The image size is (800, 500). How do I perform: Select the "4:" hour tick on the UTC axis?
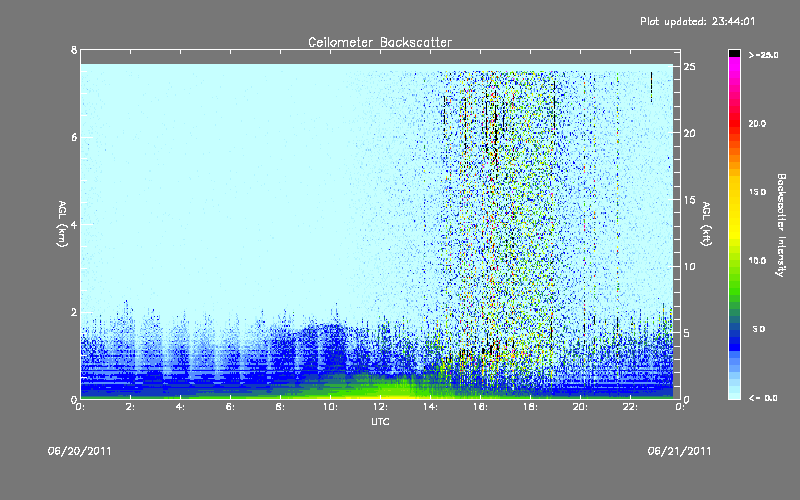181,407
